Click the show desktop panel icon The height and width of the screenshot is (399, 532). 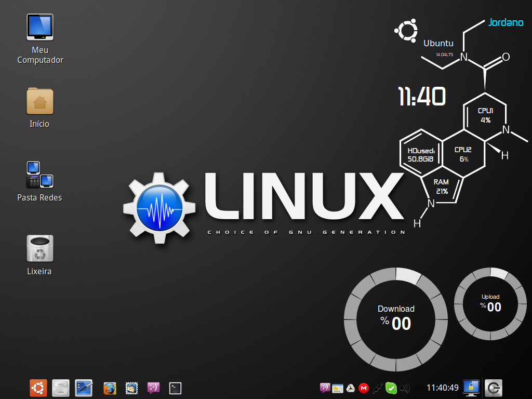(x=84, y=388)
